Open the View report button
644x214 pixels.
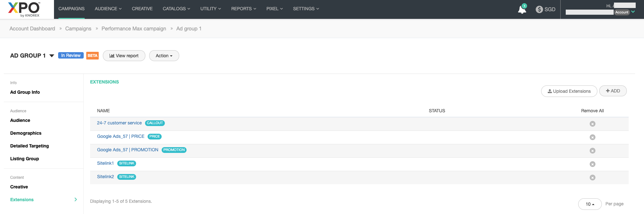124,56
